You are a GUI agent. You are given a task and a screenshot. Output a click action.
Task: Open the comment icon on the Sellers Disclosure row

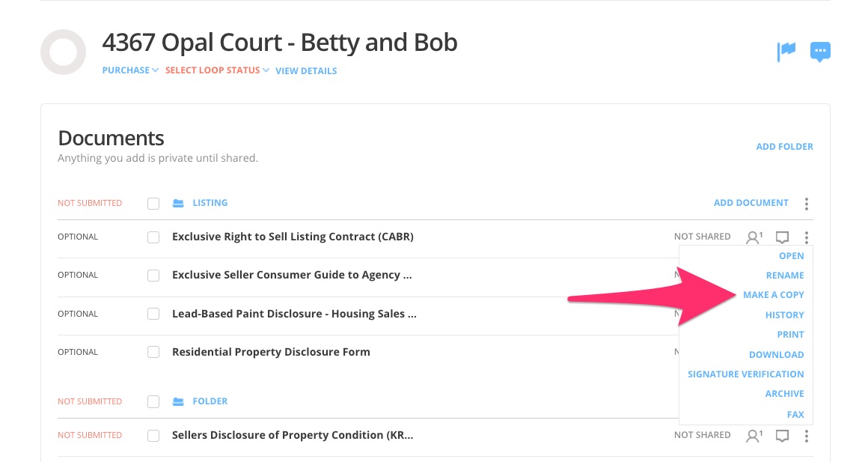click(x=782, y=436)
